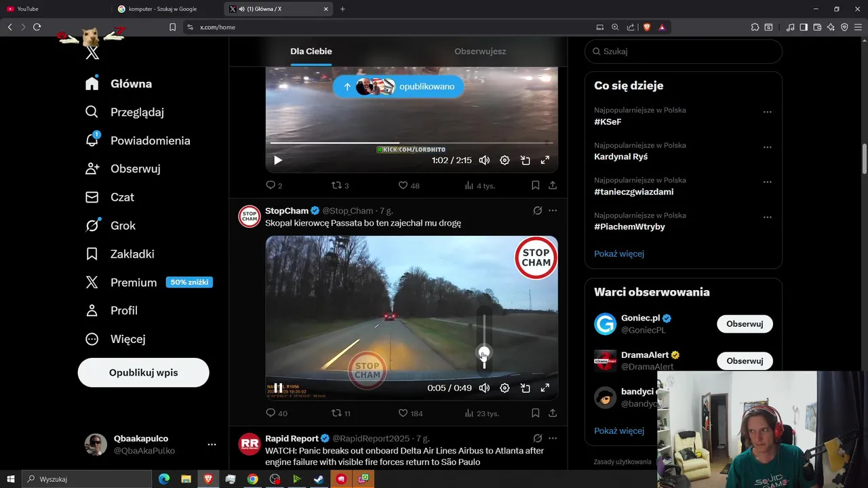Bookmark the StopCham post

[535, 413]
